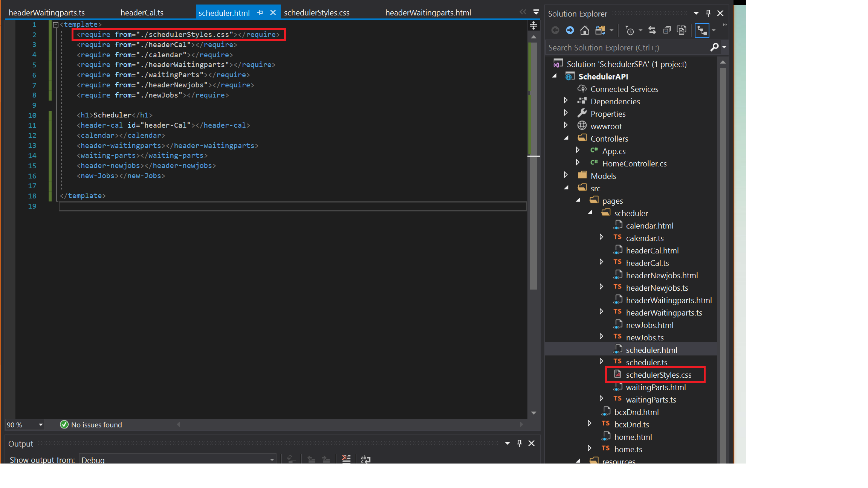
Task: Open the Pending Changes Filter clock icon
Action: pyautogui.click(x=630, y=30)
